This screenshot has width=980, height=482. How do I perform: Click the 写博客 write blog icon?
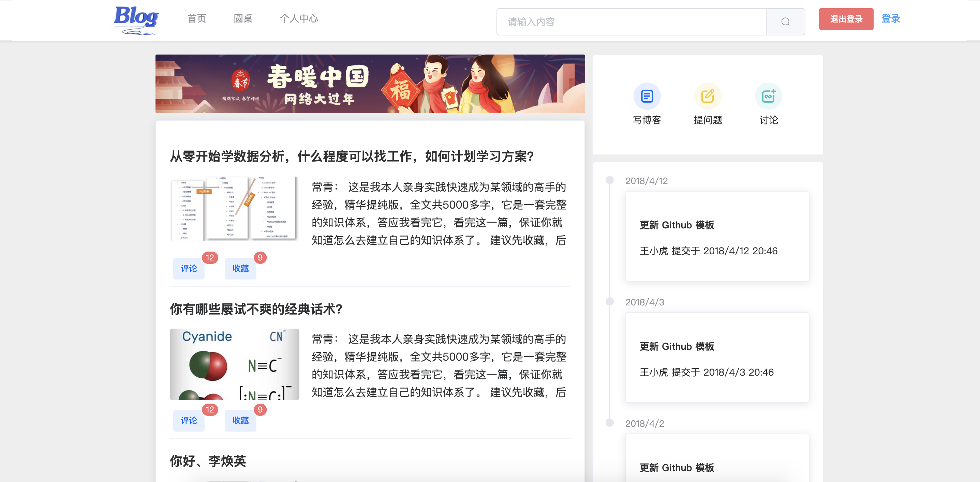[x=647, y=96]
